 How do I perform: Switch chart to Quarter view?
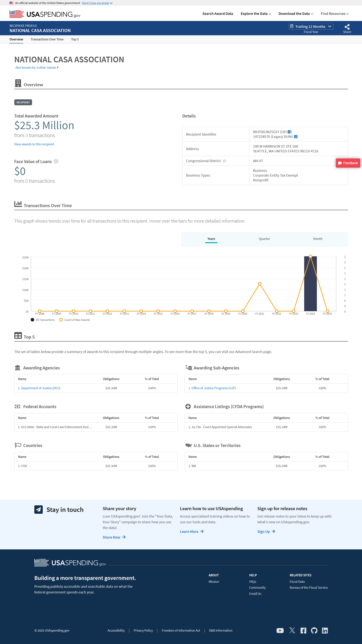[x=264, y=239]
